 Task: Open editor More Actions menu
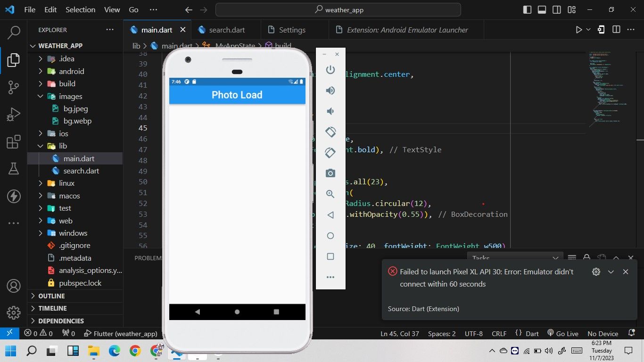631,30
